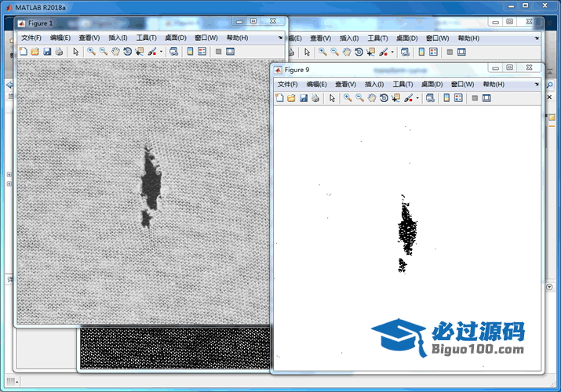The width and height of the screenshot is (561, 392).
Task: Click Link Plot icon in Figure 9
Action: coord(430,98)
